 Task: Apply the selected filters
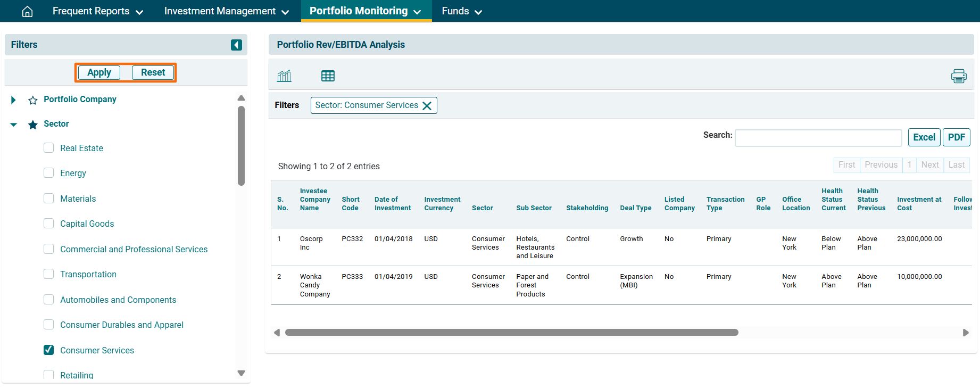pyautogui.click(x=99, y=72)
